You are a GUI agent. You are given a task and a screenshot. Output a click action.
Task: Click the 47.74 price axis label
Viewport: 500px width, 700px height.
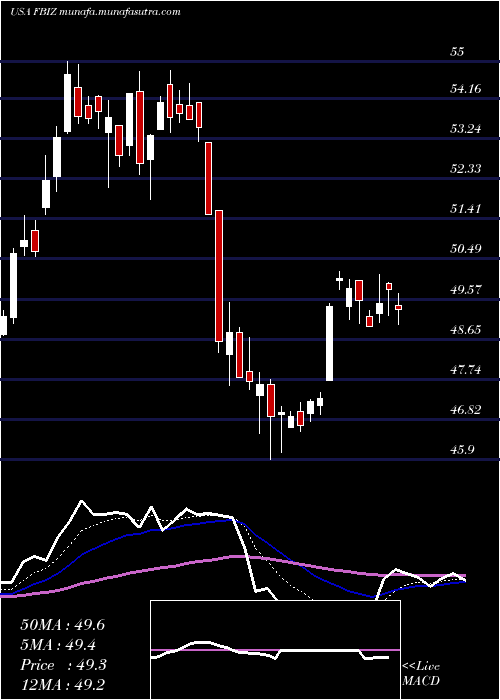click(466, 370)
